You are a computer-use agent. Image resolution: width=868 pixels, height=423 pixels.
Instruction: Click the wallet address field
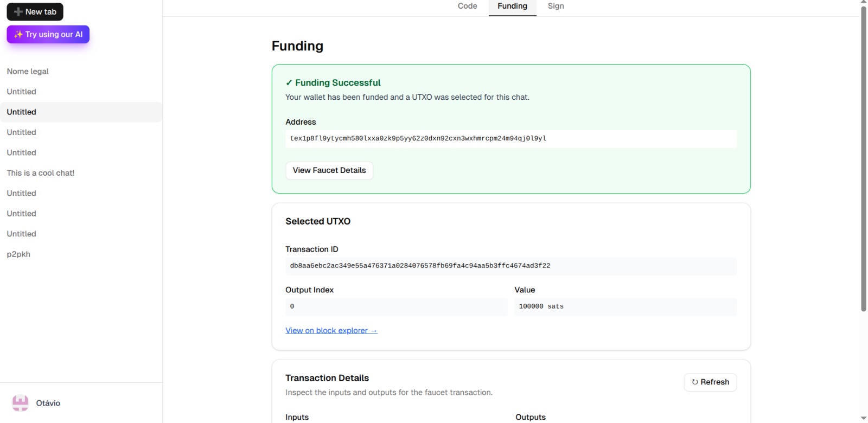pyautogui.click(x=510, y=139)
